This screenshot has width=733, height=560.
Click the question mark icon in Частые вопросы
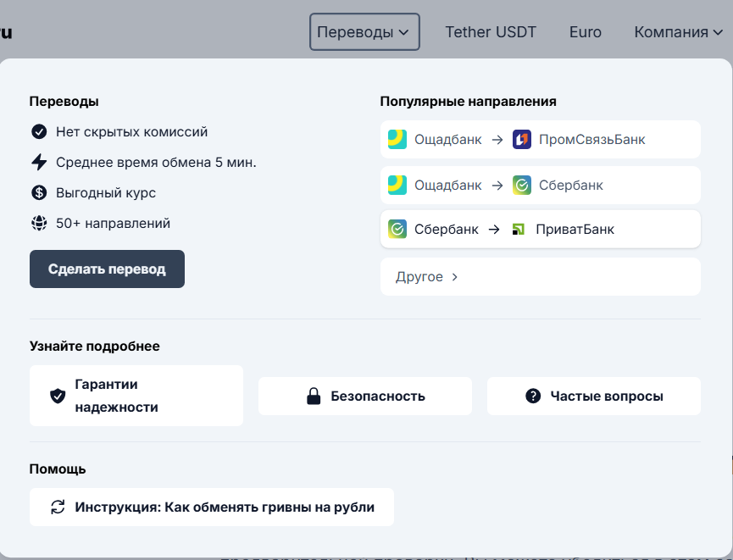point(533,396)
